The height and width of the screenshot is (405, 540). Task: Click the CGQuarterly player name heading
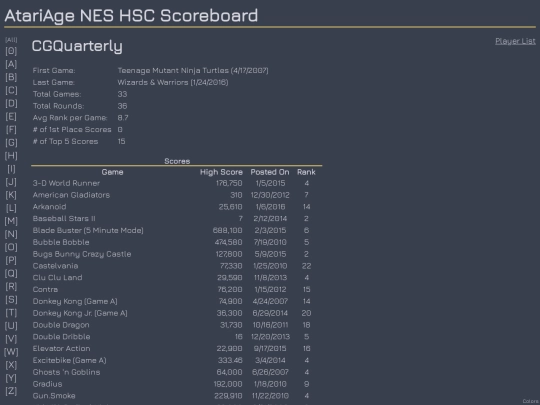[x=77, y=46]
